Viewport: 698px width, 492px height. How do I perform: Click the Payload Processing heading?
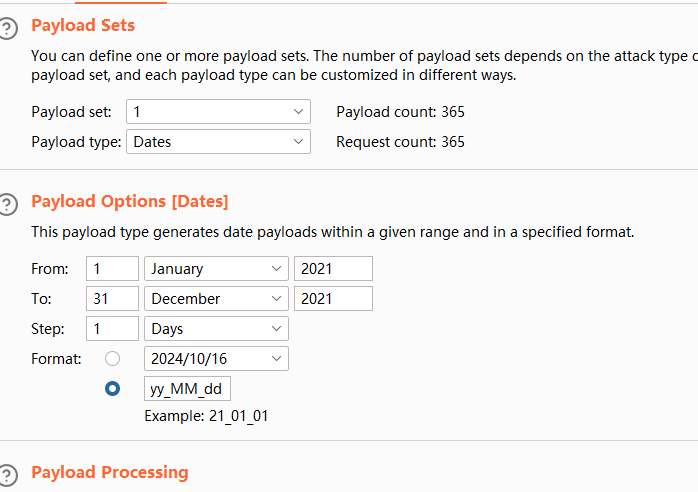coord(110,472)
